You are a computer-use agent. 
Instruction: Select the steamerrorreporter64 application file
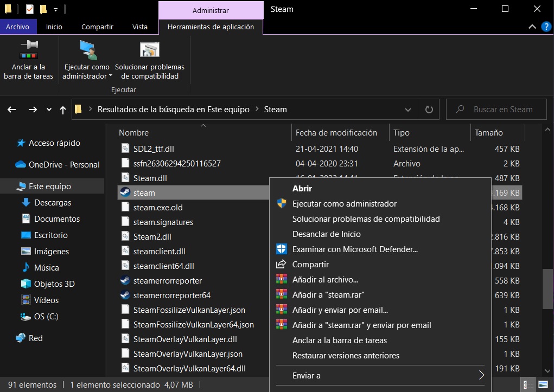171,295
